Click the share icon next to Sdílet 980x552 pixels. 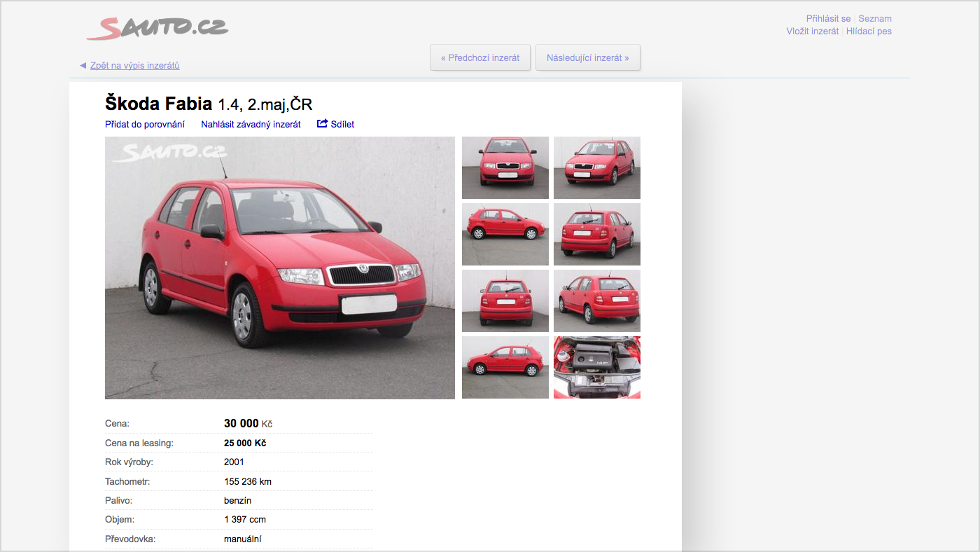pos(323,123)
